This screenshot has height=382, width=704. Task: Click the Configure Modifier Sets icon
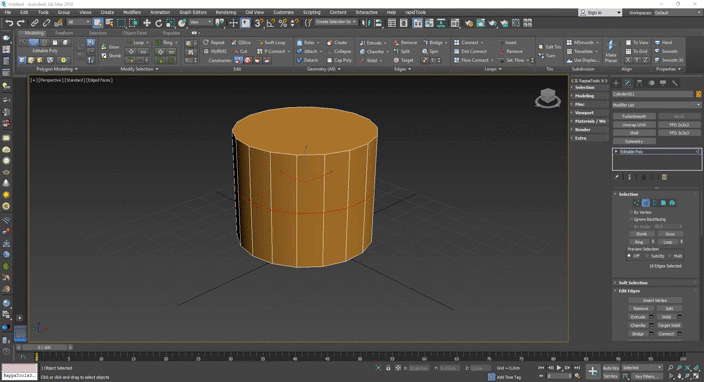click(664, 177)
